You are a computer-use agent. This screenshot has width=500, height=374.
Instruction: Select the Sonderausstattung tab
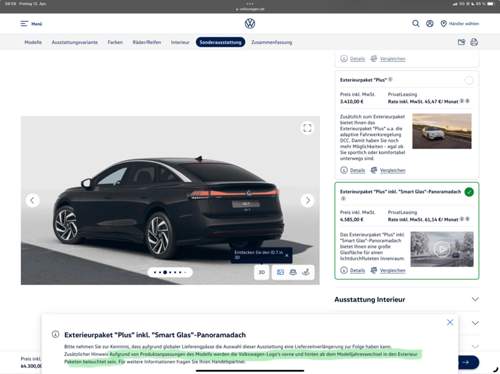point(220,42)
